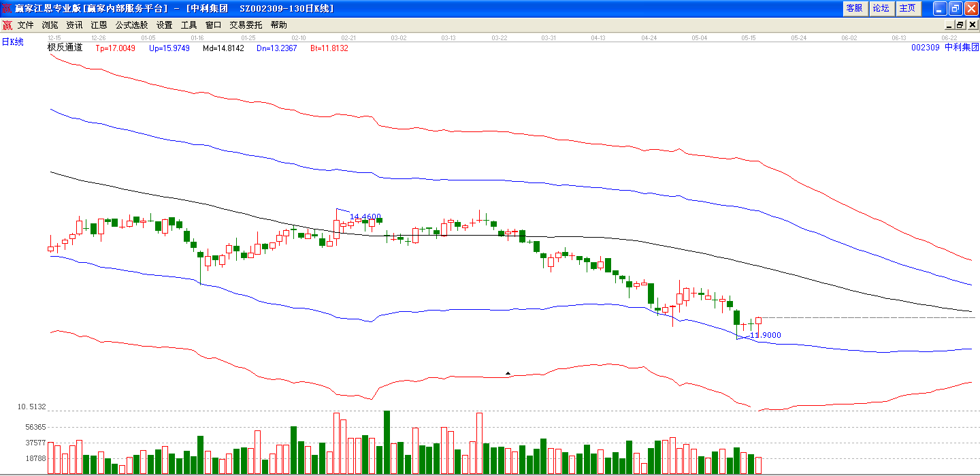Open the 工具 menu
Viewport: 980px width, 476px height.
[189, 25]
